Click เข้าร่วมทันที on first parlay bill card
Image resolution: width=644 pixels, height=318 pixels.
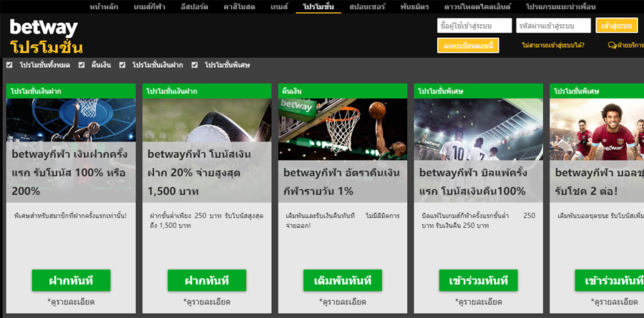point(478,281)
